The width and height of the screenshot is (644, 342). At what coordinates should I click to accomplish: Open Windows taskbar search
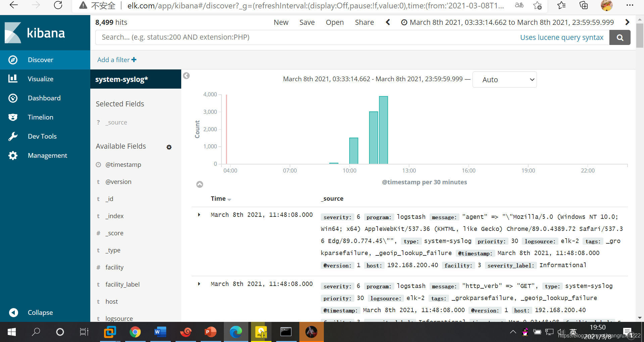pos(36,332)
